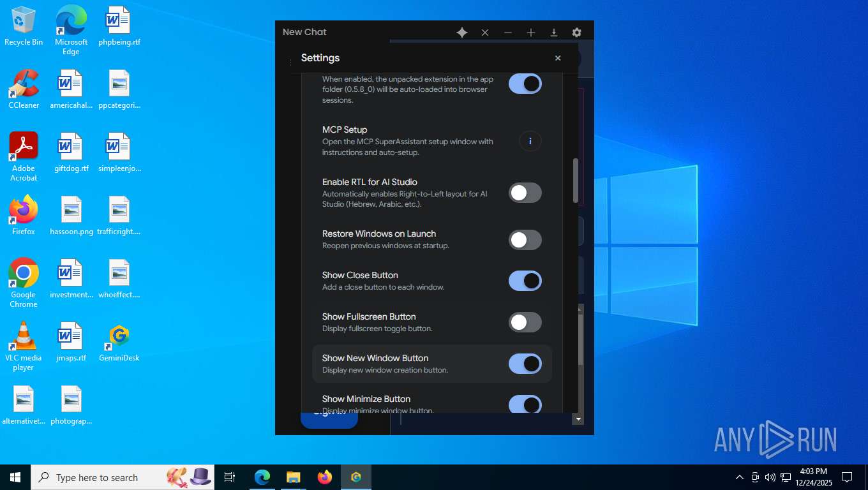Select the giftdog.rtf desktop file
The width and height of the screenshot is (868, 490).
tap(71, 152)
